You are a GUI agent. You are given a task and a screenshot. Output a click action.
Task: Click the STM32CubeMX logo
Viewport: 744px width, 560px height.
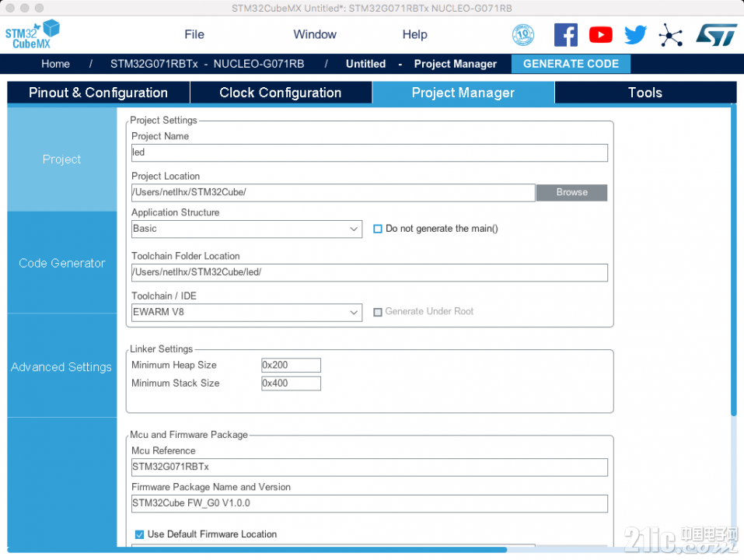33,34
